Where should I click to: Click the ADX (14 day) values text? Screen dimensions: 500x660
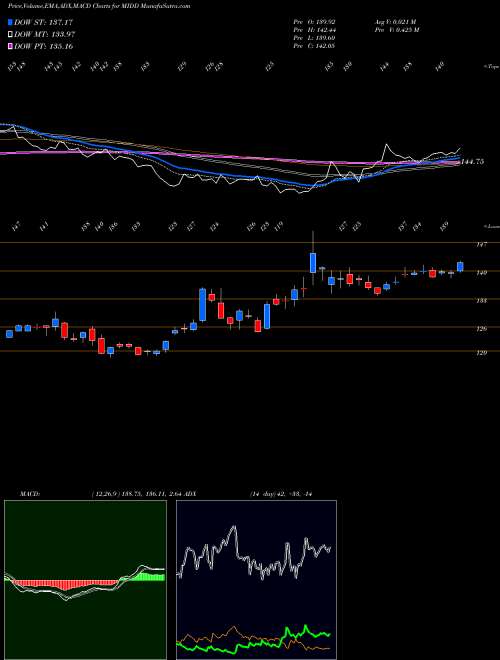coord(280,493)
